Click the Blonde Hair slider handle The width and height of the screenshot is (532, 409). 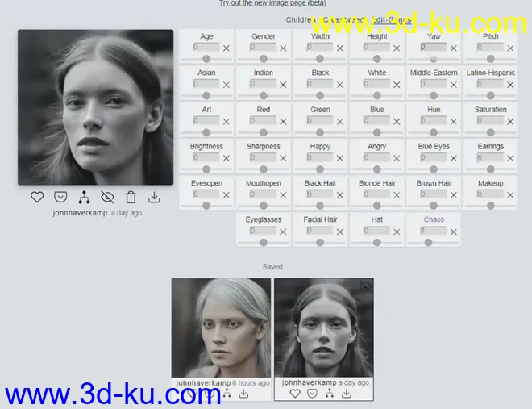point(377,206)
